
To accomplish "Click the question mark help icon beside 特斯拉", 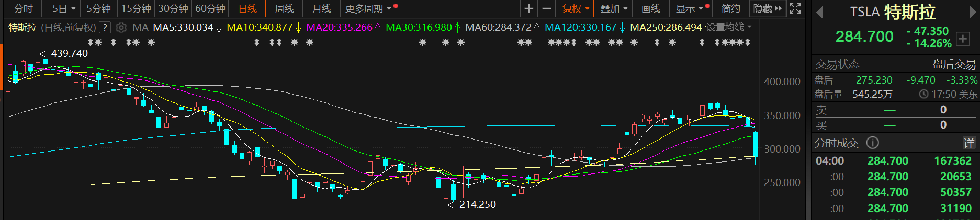I will click(105, 27).
